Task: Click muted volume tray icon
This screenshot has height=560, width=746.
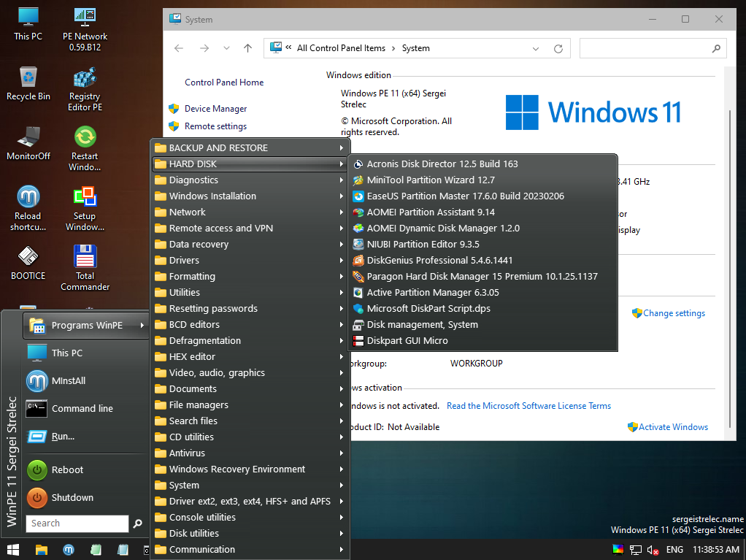Action: pyautogui.click(x=653, y=550)
